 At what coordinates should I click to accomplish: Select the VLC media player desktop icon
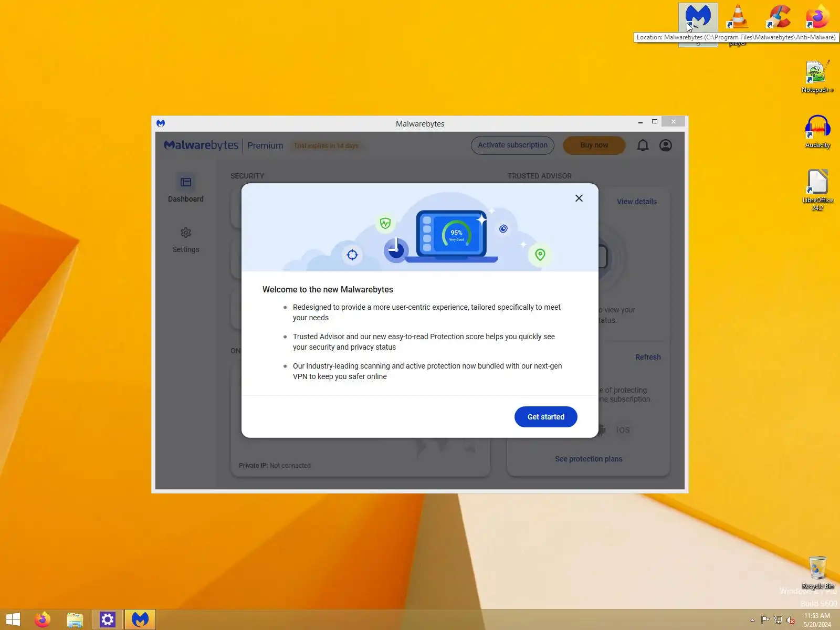[x=738, y=17]
